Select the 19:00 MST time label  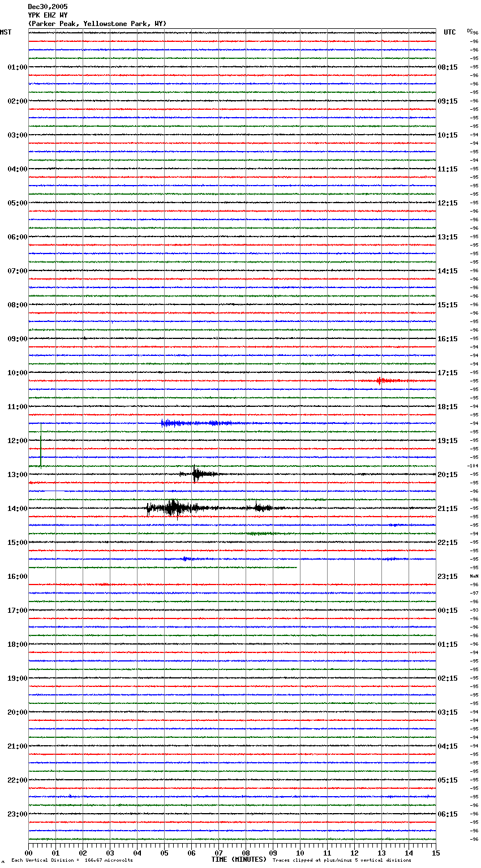click(18, 678)
